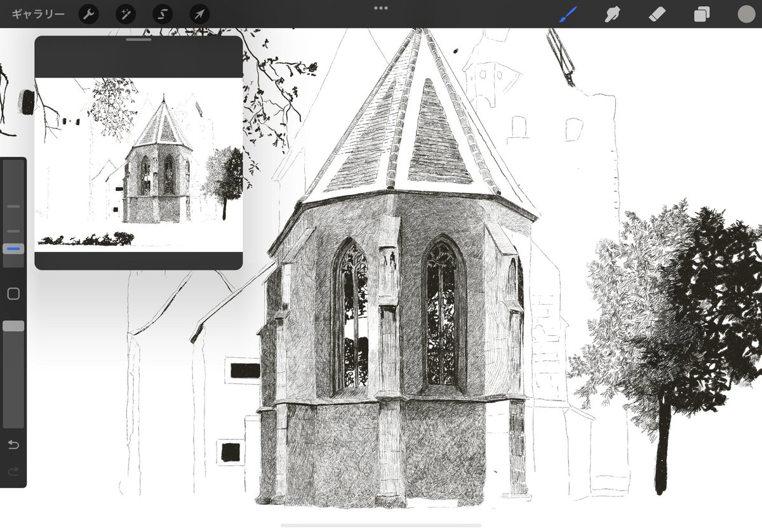The width and height of the screenshot is (762, 532).
Task: Click the three-dot menu at top center
Action: click(x=381, y=8)
